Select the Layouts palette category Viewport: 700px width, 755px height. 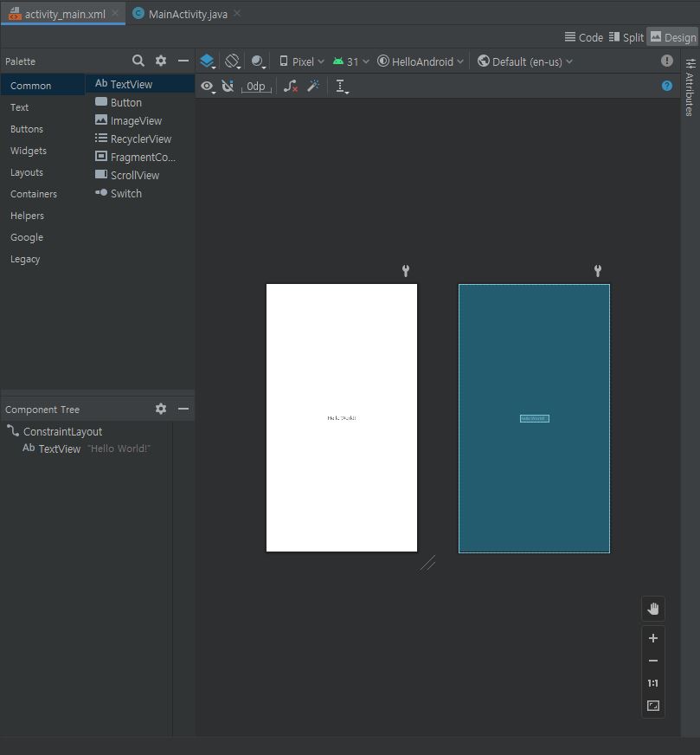(x=27, y=172)
